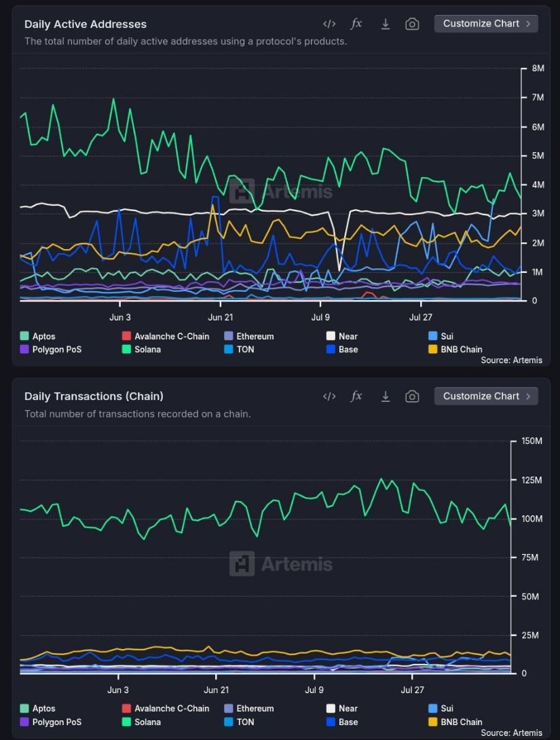Click Base label in Daily Transactions legend
Image resolution: width=560 pixels, height=740 pixels.
pyautogui.click(x=348, y=722)
